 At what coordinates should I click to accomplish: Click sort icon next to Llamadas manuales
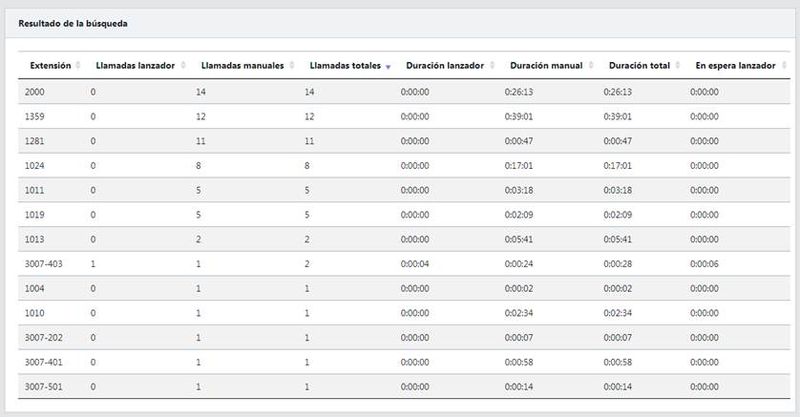coord(291,66)
